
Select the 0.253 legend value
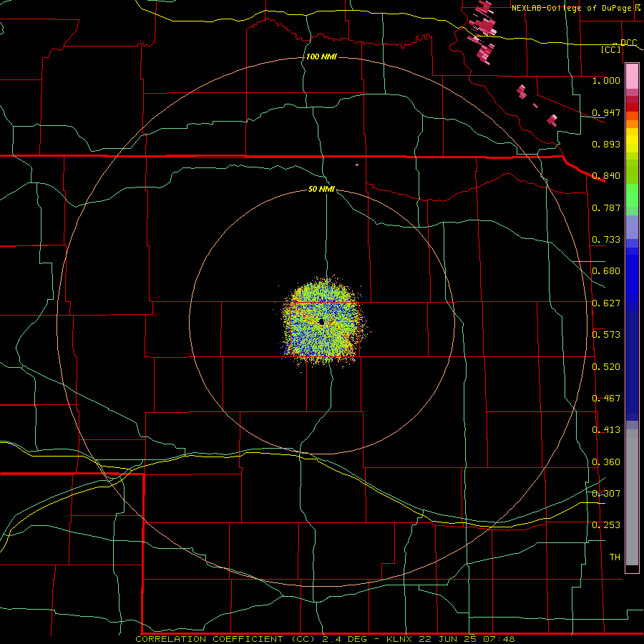[x=606, y=525]
